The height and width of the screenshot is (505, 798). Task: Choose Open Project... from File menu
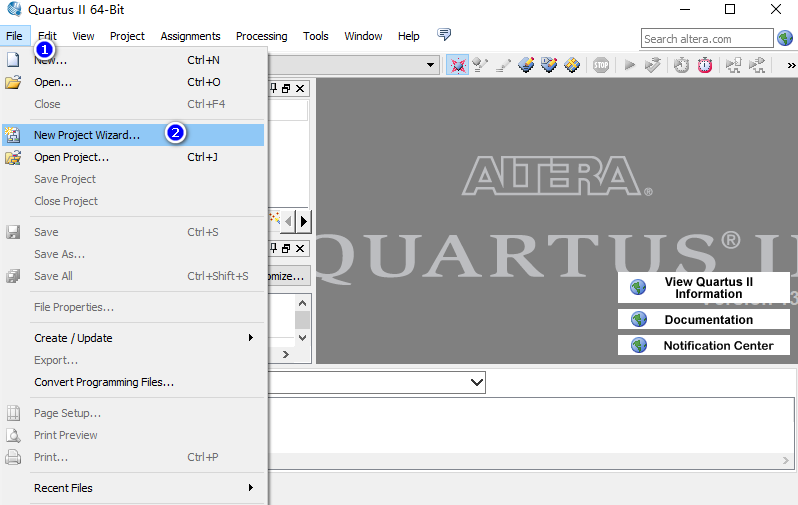coord(133,157)
